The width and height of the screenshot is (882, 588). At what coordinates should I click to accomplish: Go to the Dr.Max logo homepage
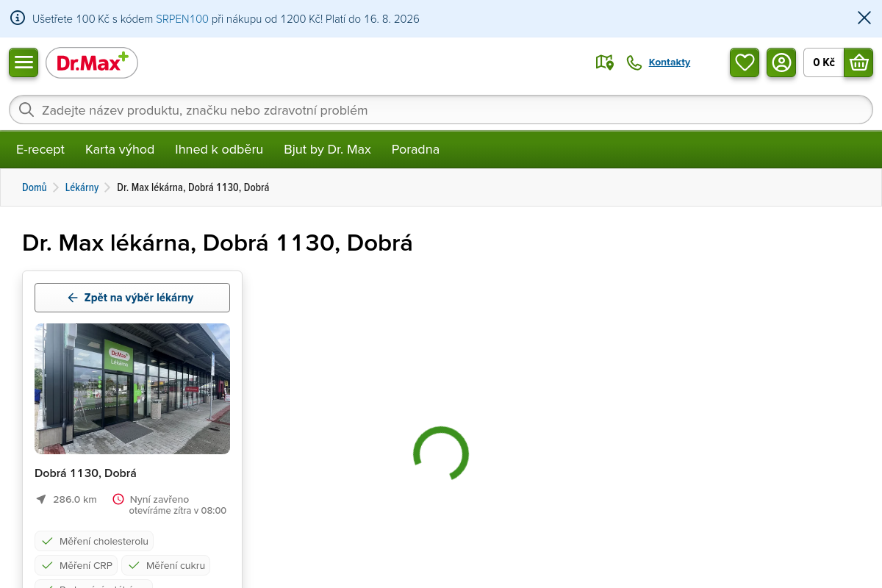coord(92,63)
